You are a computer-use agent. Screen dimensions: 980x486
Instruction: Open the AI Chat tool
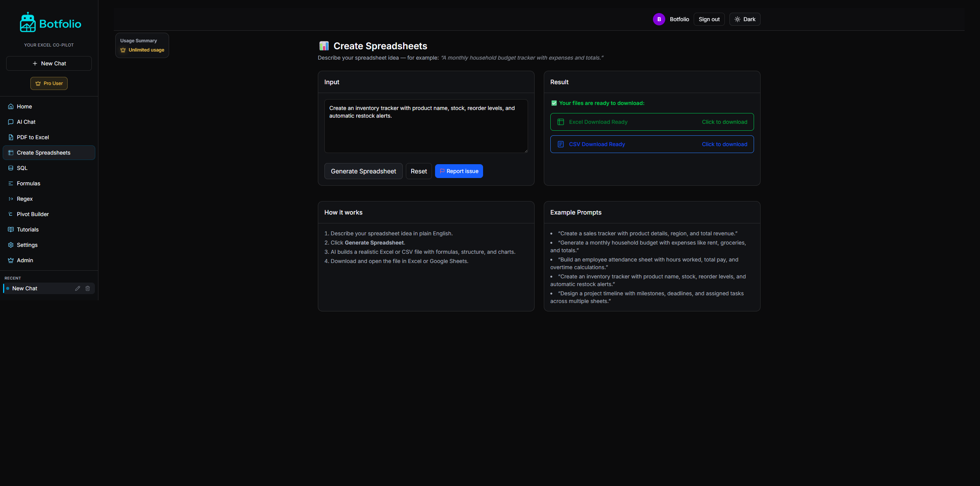[27, 122]
